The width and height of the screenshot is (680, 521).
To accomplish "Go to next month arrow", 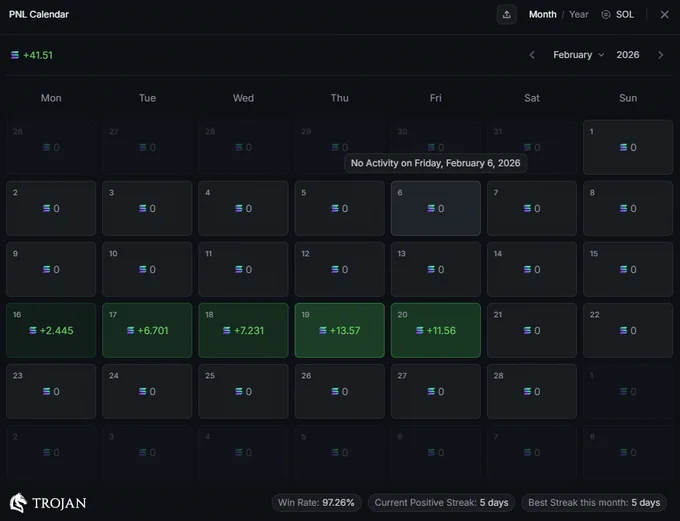I will point(660,55).
